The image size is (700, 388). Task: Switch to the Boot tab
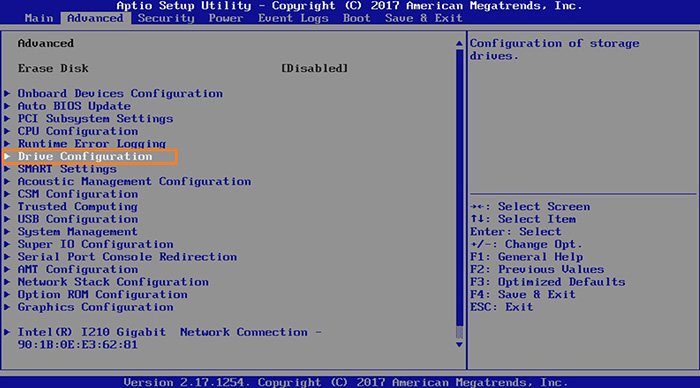pos(357,18)
